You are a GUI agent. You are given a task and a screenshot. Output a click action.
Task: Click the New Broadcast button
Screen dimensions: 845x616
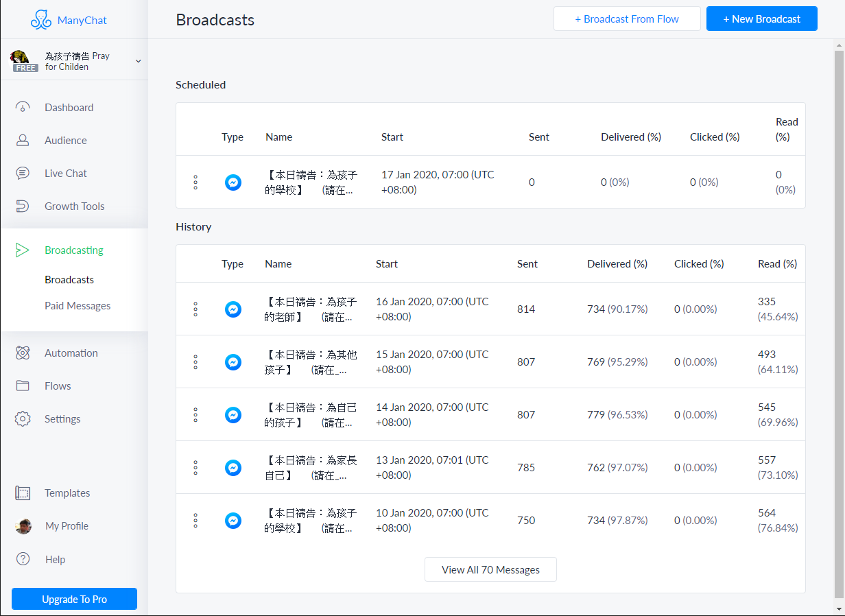coord(761,19)
